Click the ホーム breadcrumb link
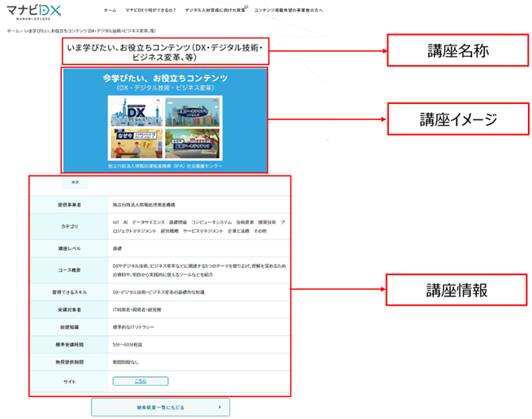532x419 pixels. tap(13, 30)
